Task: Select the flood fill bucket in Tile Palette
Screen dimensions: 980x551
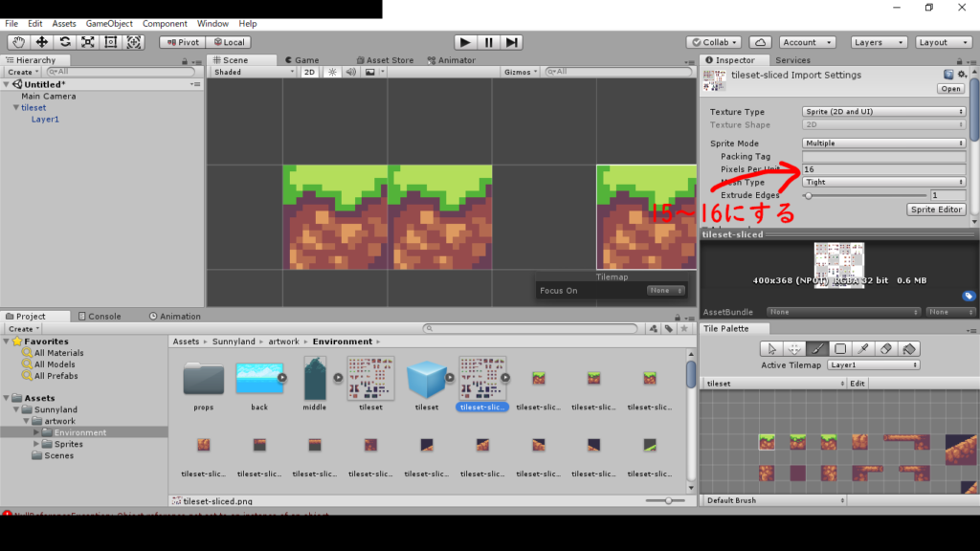Action: click(x=909, y=349)
